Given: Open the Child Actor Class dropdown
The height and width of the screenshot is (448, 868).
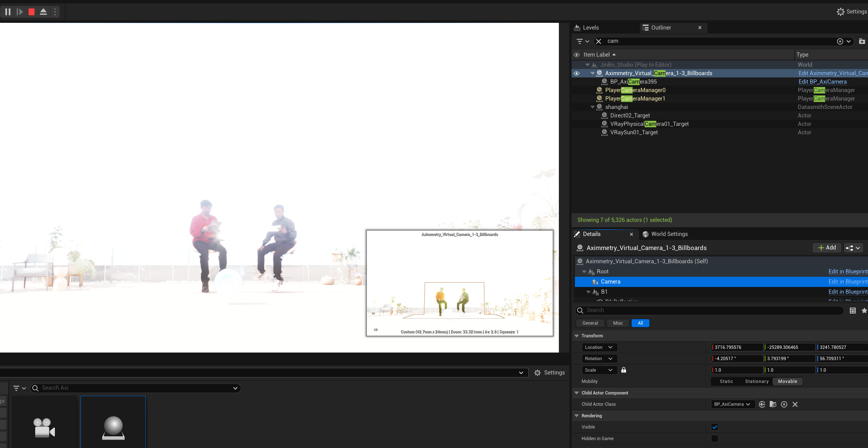Looking at the screenshot, I should tap(731, 404).
